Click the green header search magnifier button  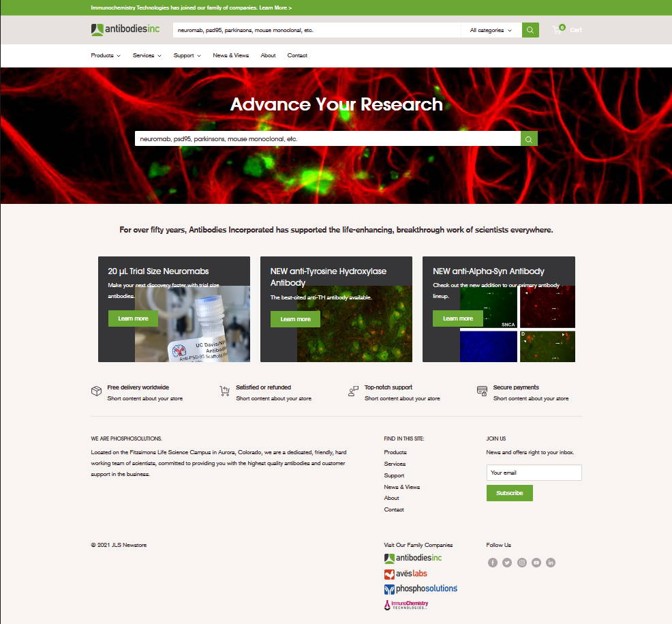click(530, 30)
